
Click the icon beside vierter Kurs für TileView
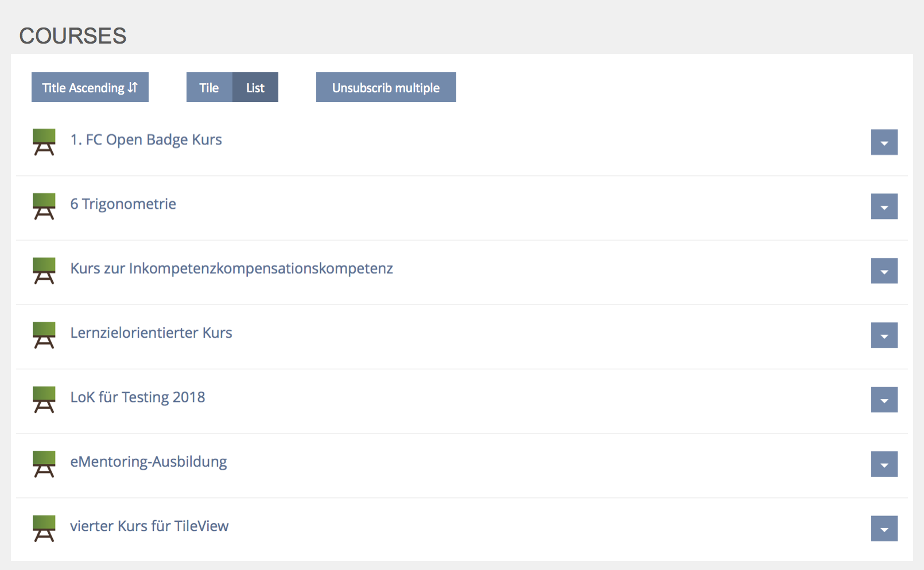[x=44, y=528]
